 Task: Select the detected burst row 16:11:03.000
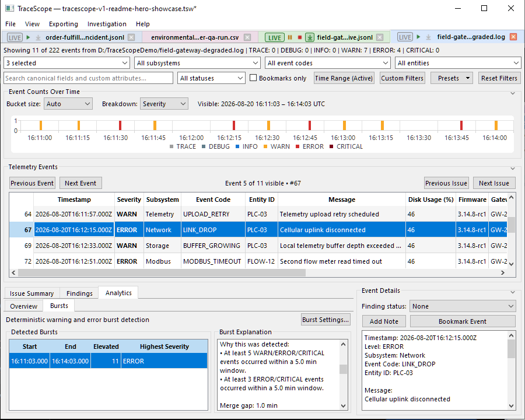[x=108, y=361]
